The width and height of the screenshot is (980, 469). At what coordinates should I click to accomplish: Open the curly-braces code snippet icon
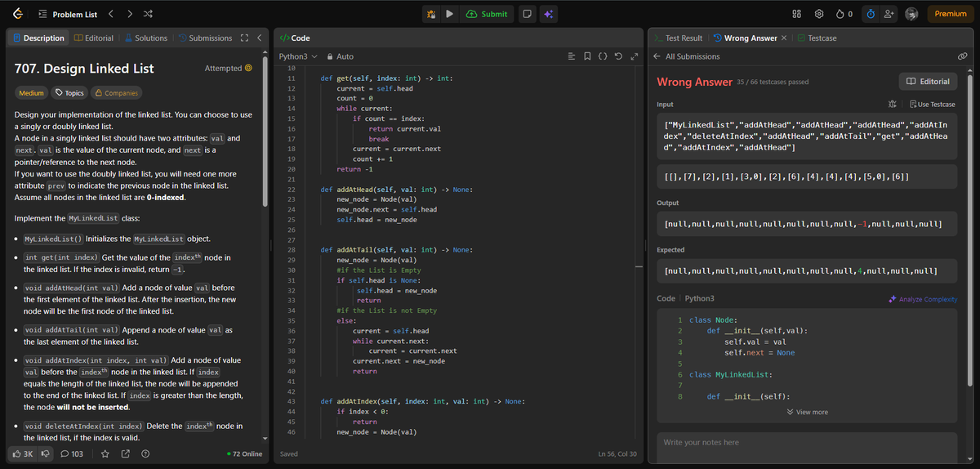[x=603, y=56]
